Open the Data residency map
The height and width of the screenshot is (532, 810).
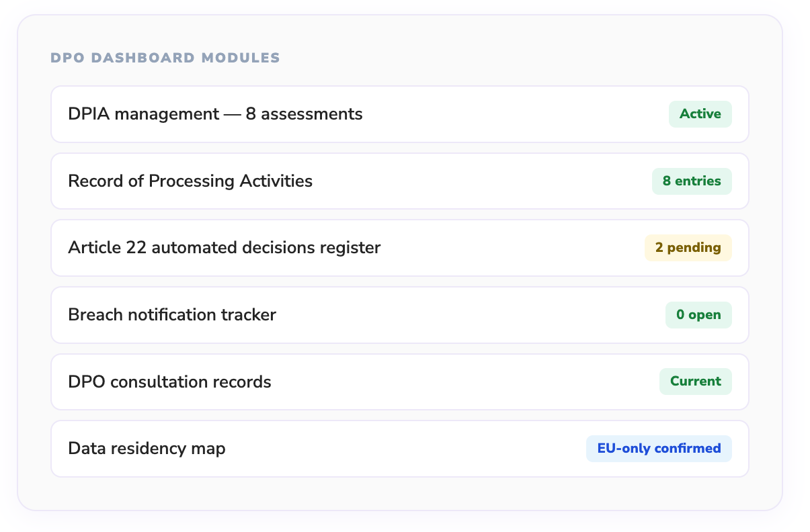coord(146,448)
